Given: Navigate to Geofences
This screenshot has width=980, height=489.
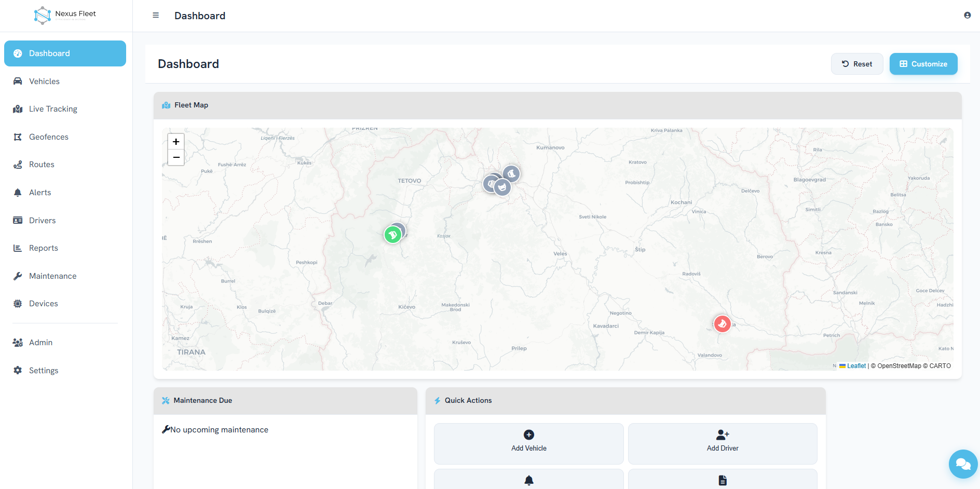Looking at the screenshot, I should [x=65, y=137].
